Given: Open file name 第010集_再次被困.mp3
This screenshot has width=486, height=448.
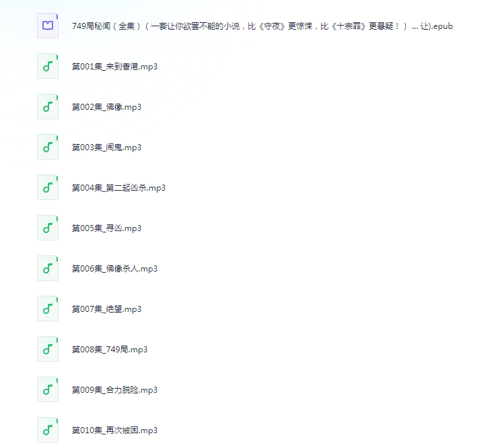Looking at the screenshot, I should tap(114, 430).
